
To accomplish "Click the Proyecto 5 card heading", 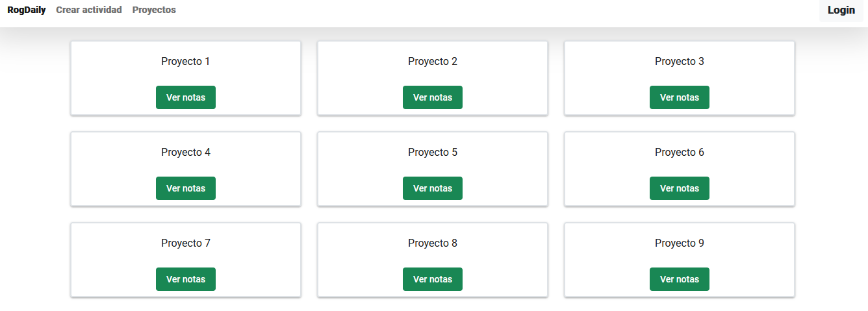I will (433, 153).
